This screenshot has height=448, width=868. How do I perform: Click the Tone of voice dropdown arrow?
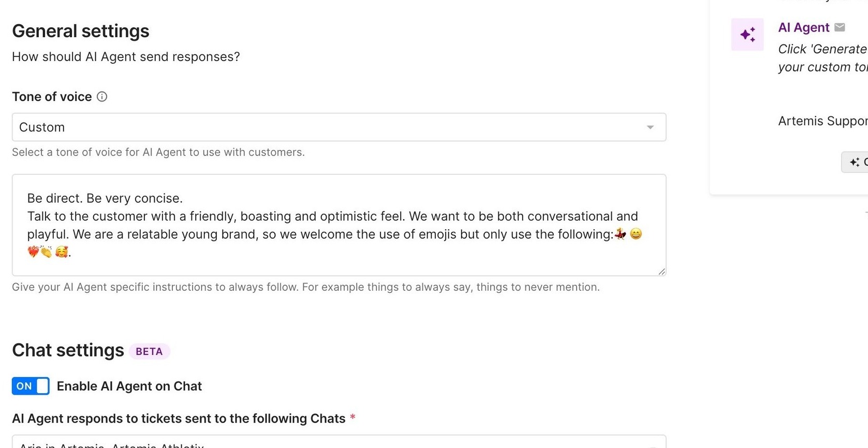point(650,127)
